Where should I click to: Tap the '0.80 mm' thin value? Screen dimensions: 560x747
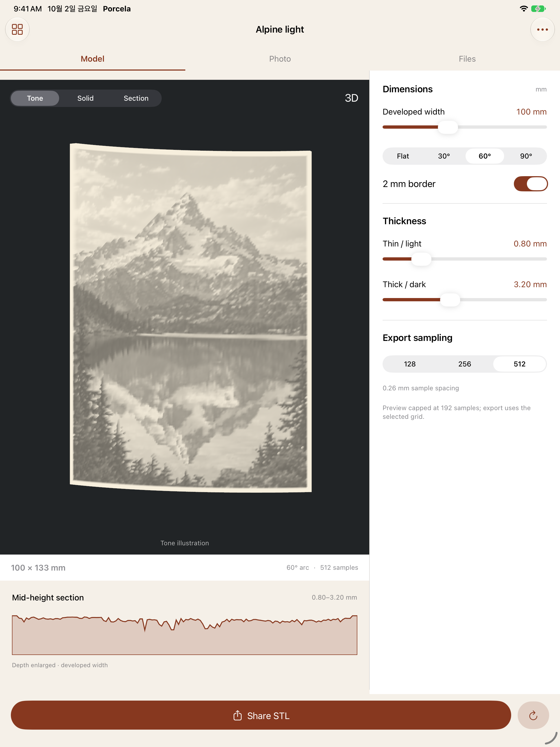(x=530, y=243)
